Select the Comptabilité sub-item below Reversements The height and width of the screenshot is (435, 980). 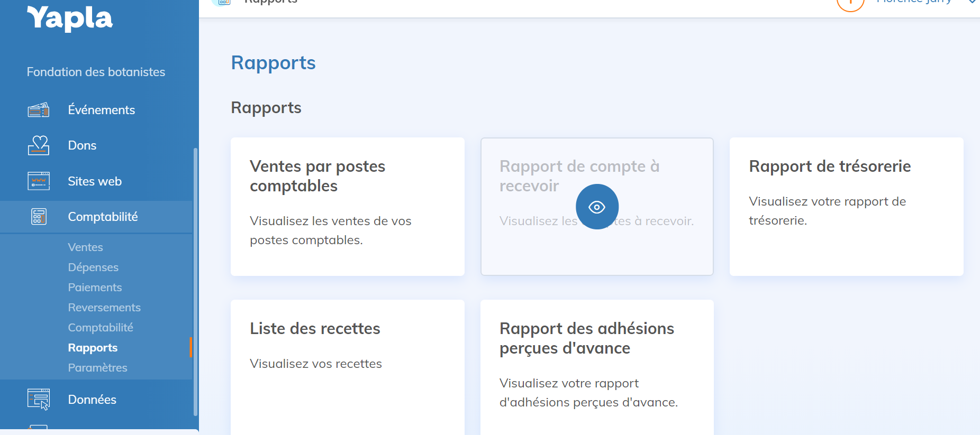click(x=101, y=328)
